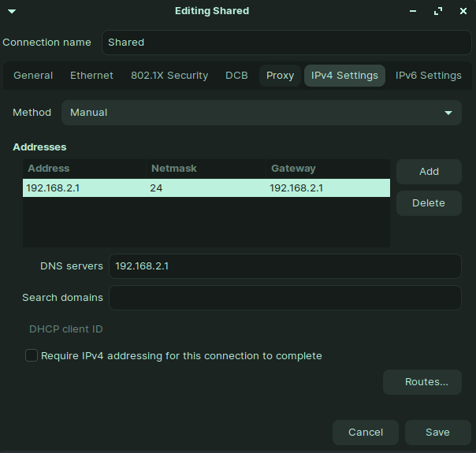476x453 pixels.
Task: Add a new address entry
Action: tap(429, 172)
